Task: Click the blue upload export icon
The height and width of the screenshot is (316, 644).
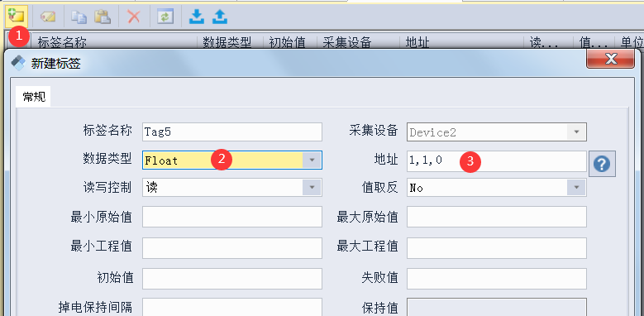Action: 220,17
